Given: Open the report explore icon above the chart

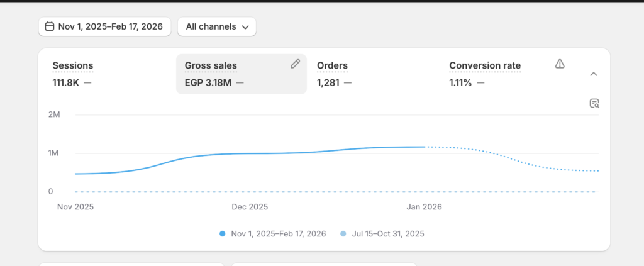Looking at the screenshot, I should pyautogui.click(x=594, y=103).
